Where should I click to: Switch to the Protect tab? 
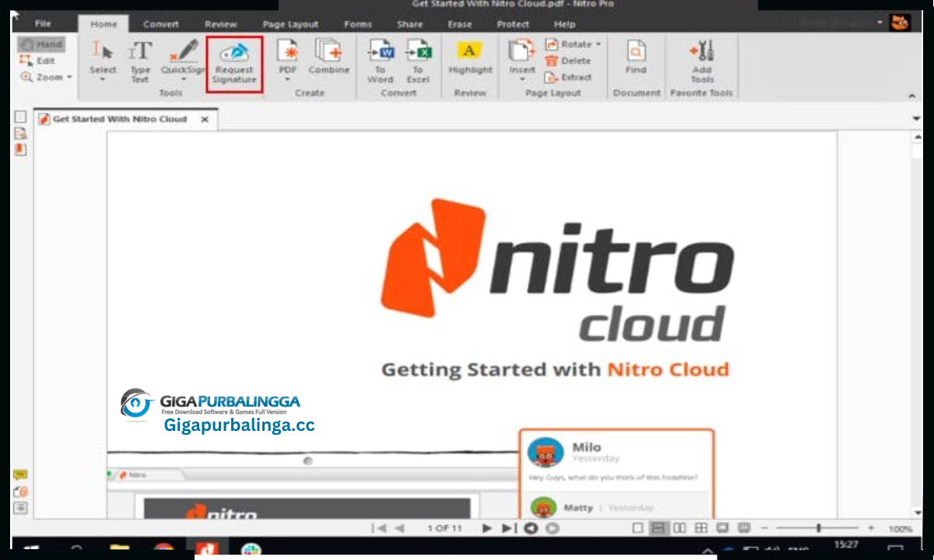(513, 24)
